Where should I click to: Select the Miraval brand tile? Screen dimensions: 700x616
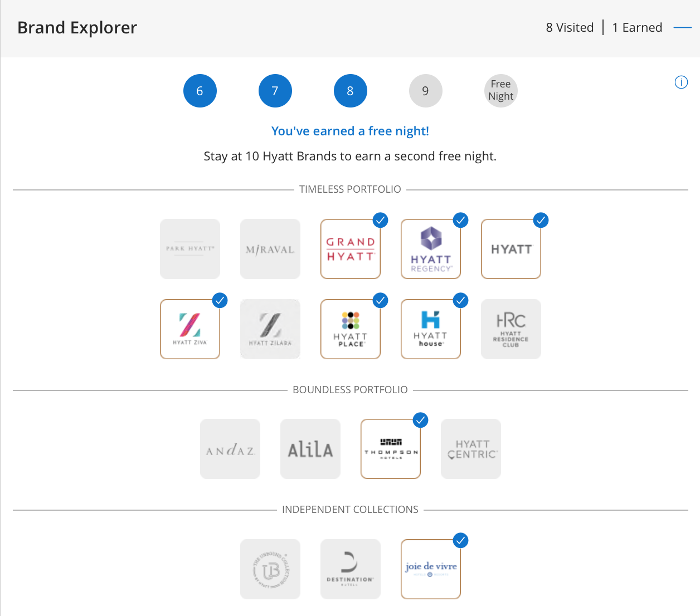[x=270, y=249]
